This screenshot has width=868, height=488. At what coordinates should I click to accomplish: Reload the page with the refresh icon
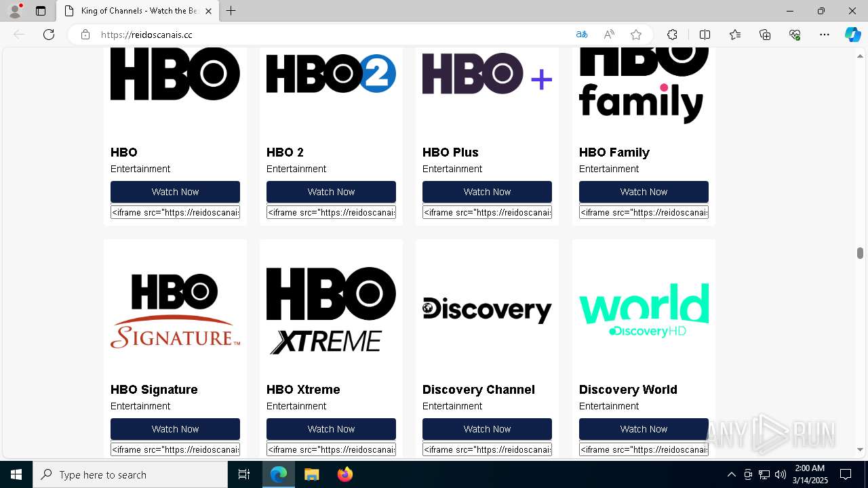coord(49,35)
